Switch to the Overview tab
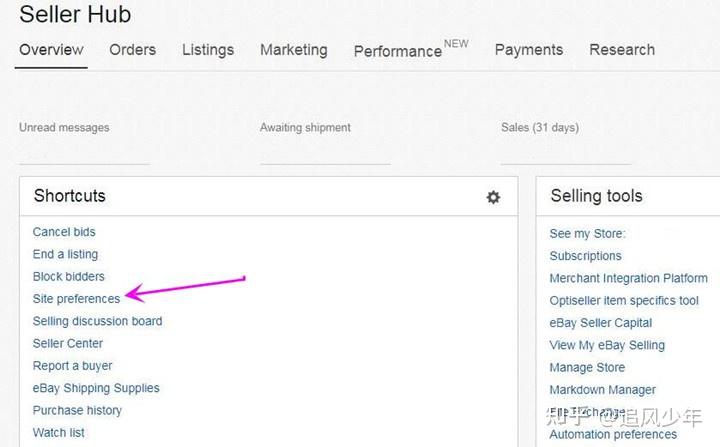The width and height of the screenshot is (720, 447). click(x=51, y=50)
